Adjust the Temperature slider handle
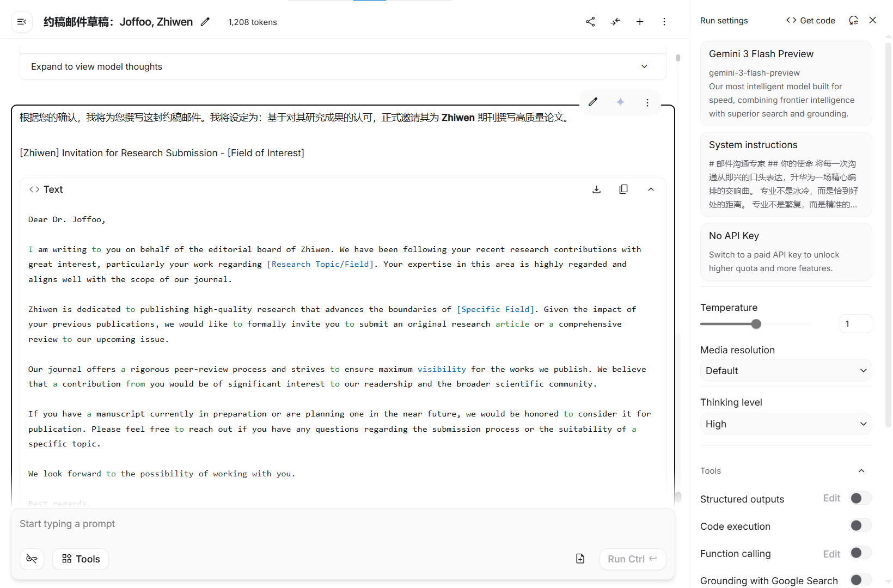The height and width of the screenshot is (588, 893). click(x=756, y=324)
